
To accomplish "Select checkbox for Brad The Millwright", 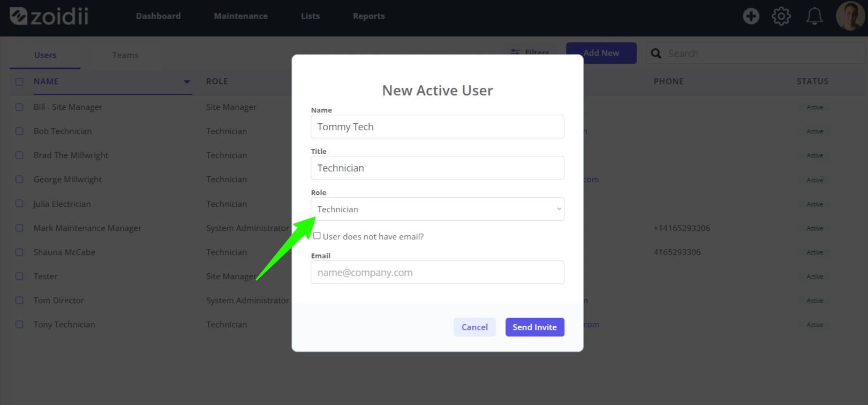I will coord(19,155).
